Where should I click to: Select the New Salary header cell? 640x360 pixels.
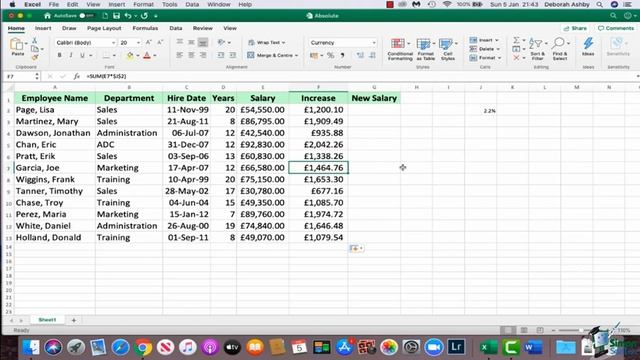[x=374, y=98]
